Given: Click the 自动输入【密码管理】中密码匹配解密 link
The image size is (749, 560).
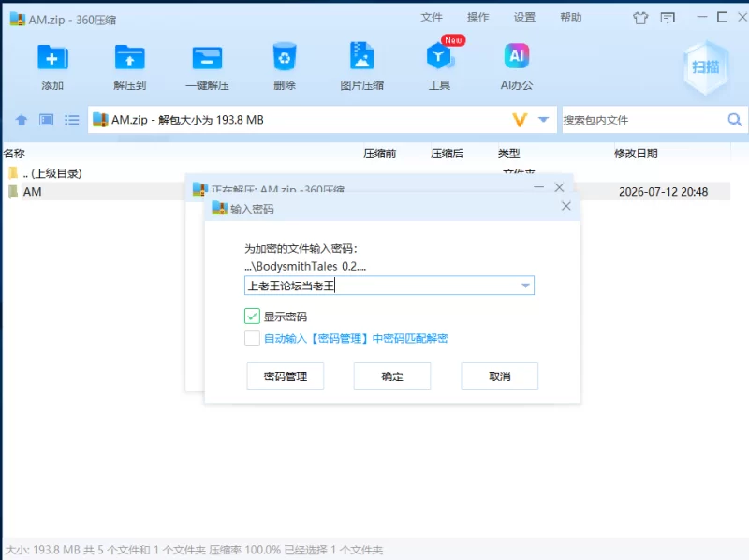Looking at the screenshot, I should click(356, 338).
